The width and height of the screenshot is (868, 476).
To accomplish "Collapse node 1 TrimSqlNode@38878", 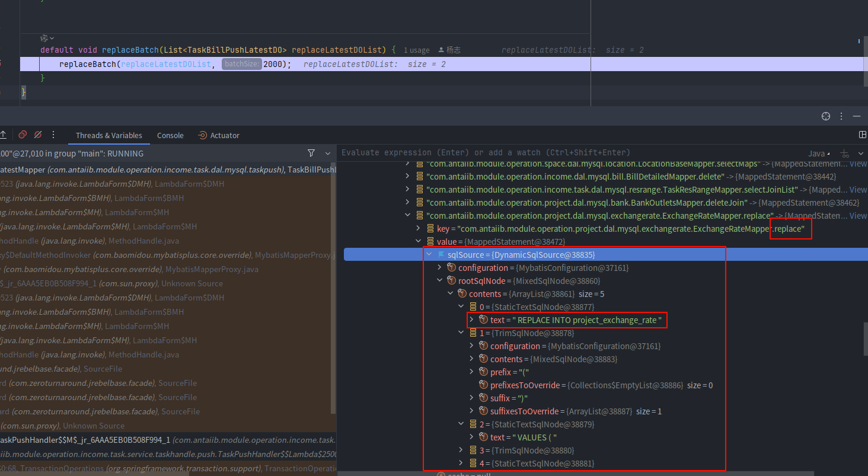I will pos(461,333).
